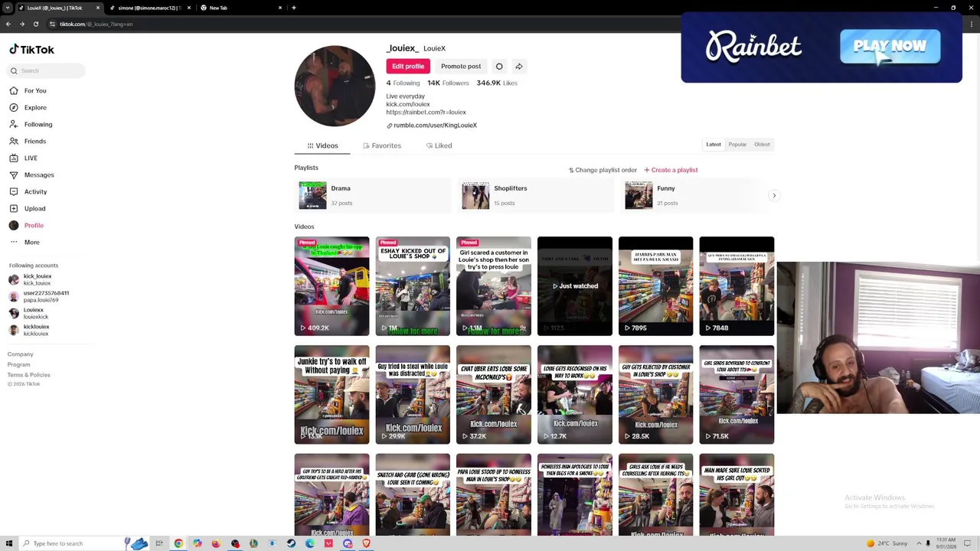
Task: Open the Drama playlist
Action: [x=373, y=196]
